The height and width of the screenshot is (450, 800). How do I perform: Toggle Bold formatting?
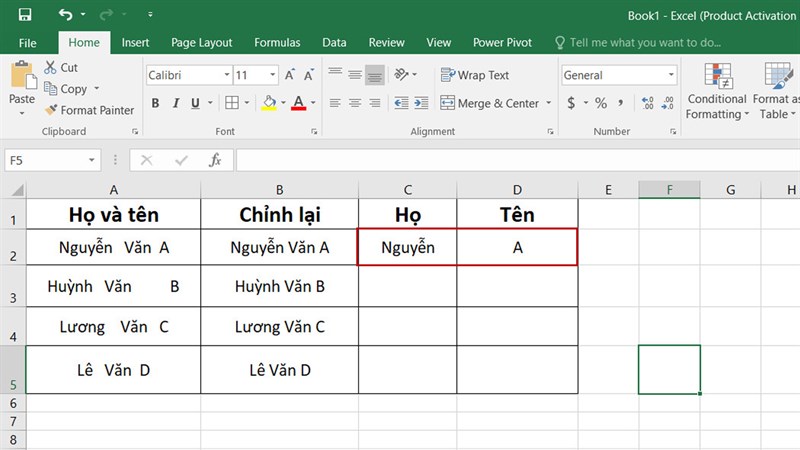click(155, 104)
